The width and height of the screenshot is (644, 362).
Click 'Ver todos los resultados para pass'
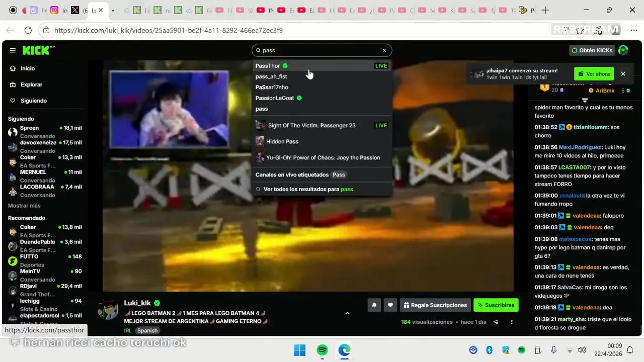(308, 189)
